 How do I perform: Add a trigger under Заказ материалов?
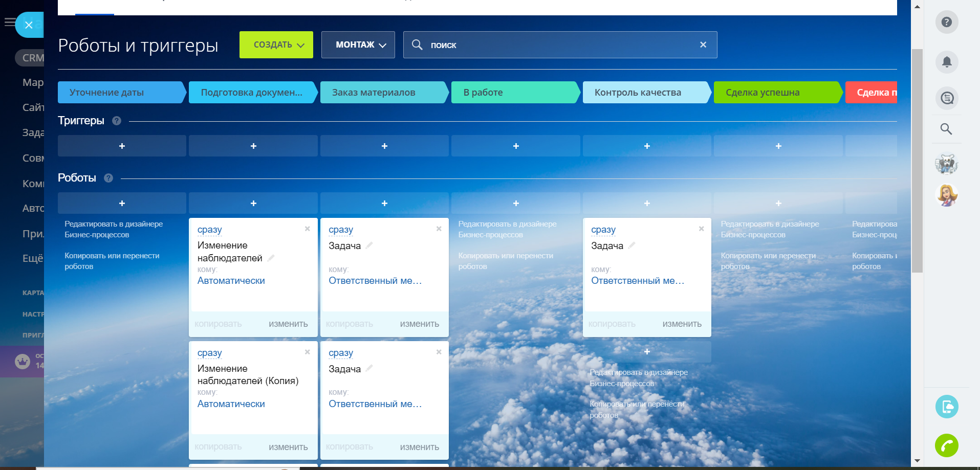coord(384,146)
